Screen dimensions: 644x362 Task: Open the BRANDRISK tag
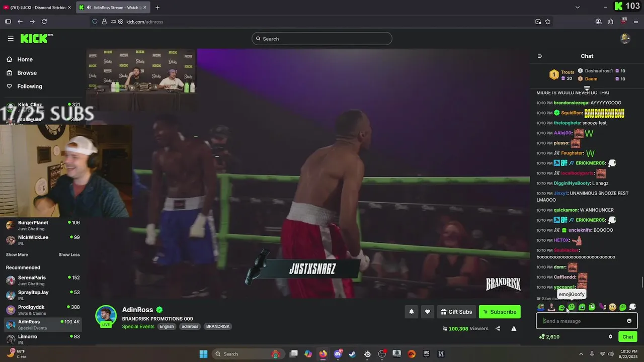(218, 326)
